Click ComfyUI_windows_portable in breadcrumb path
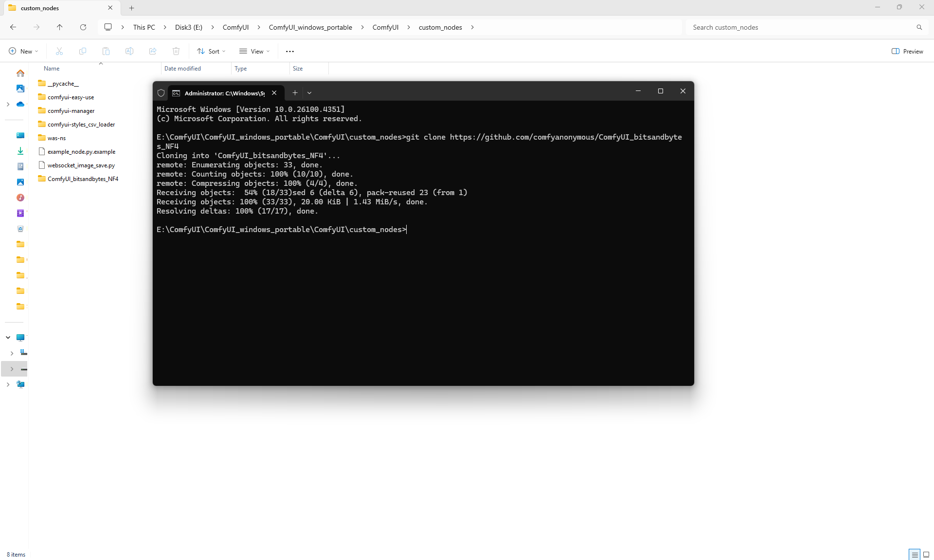This screenshot has width=934, height=560. click(310, 27)
